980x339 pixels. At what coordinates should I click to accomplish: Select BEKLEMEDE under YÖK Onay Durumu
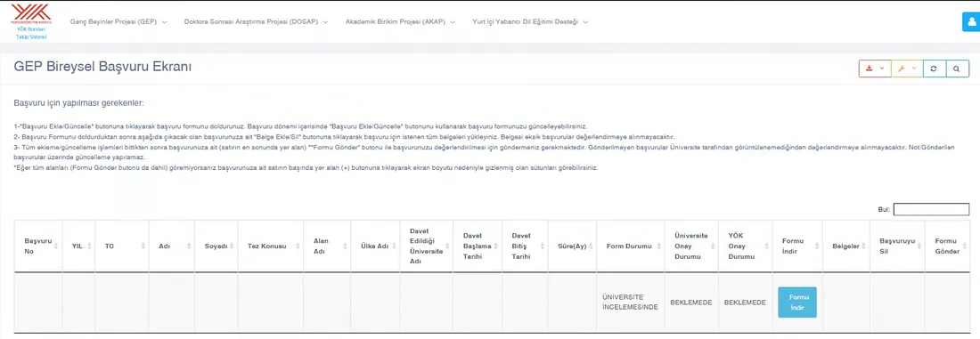click(745, 303)
